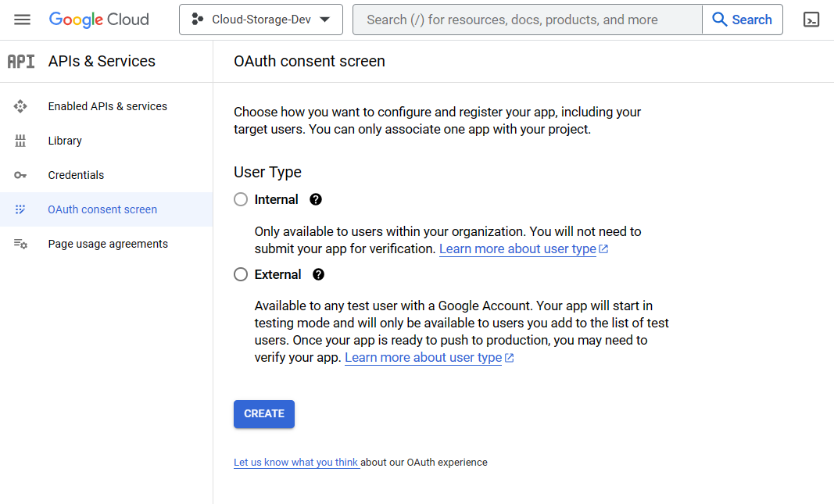Activate the Cloud Shell terminal icon
The height and width of the screenshot is (504, 834).
click(x=811, y=19)
